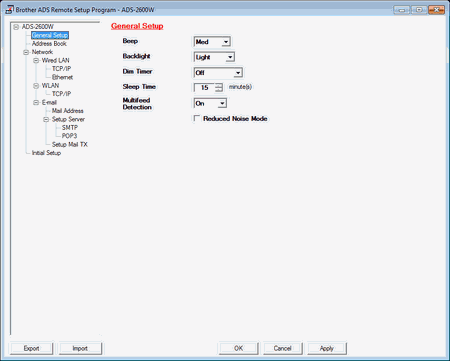The image size is (450, 361).
Task: Select the Network tree item
Action: [42, 52]
